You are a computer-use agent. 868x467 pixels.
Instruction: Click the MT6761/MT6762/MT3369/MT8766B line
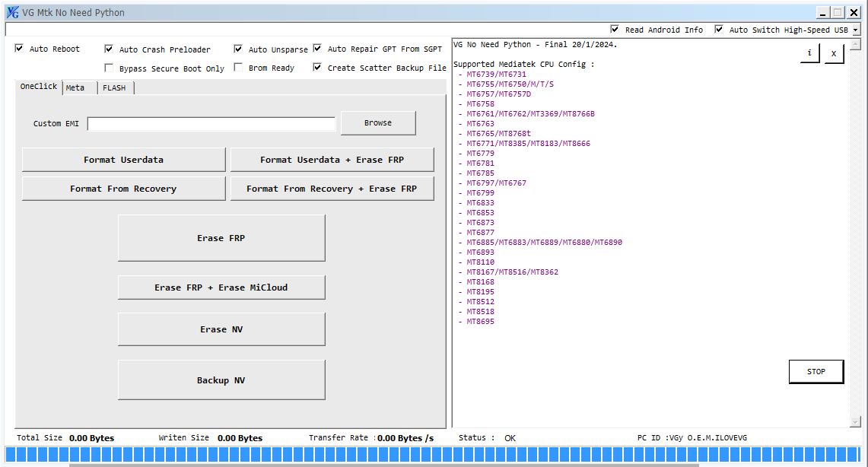point(530,113)
